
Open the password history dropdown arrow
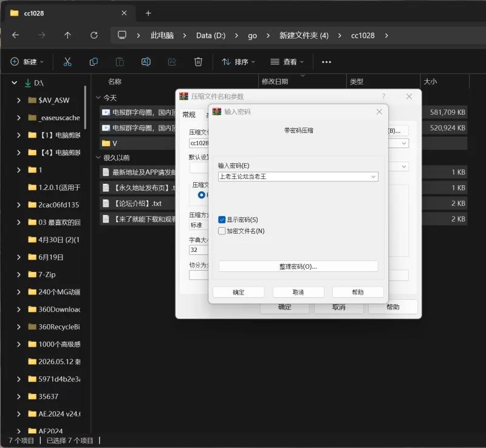(x=374, y=177)
